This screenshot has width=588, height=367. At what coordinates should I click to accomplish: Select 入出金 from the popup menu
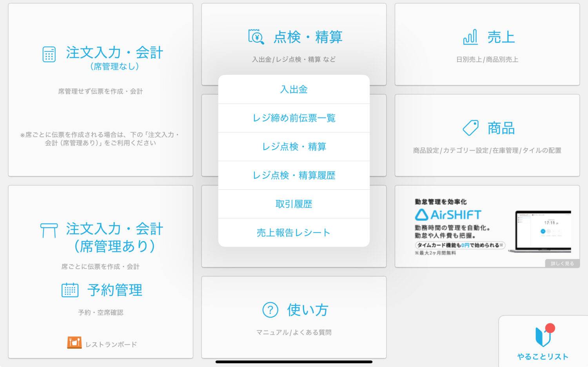(294, 89)
